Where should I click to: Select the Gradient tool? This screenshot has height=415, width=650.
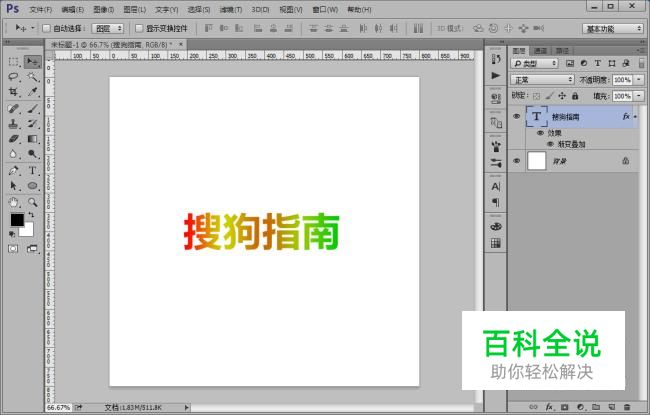(x=32, y=139)
